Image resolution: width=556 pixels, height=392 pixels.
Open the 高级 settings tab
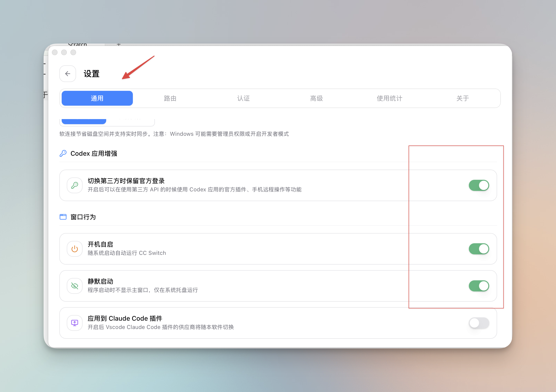(316, 98)
